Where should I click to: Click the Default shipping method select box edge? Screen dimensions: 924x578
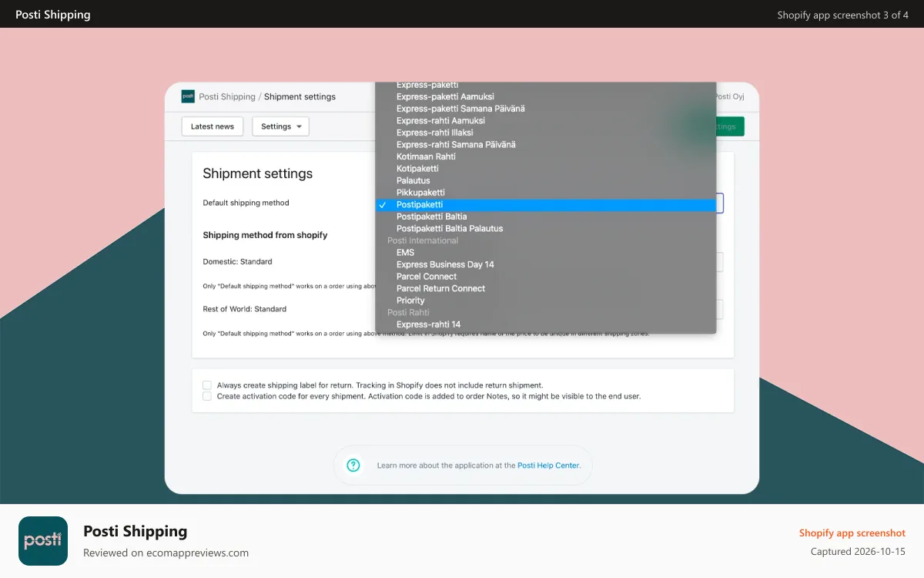[x=720, y=203]
